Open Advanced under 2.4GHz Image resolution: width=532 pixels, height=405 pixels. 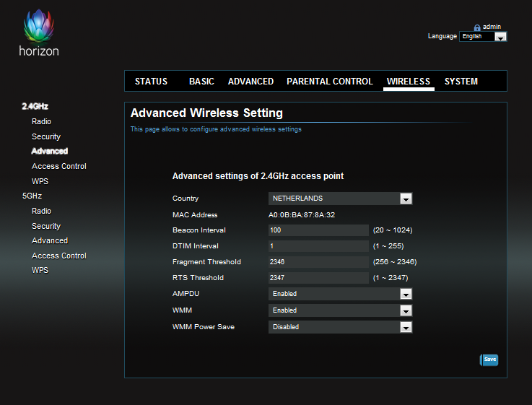click(x=50, y=151)
